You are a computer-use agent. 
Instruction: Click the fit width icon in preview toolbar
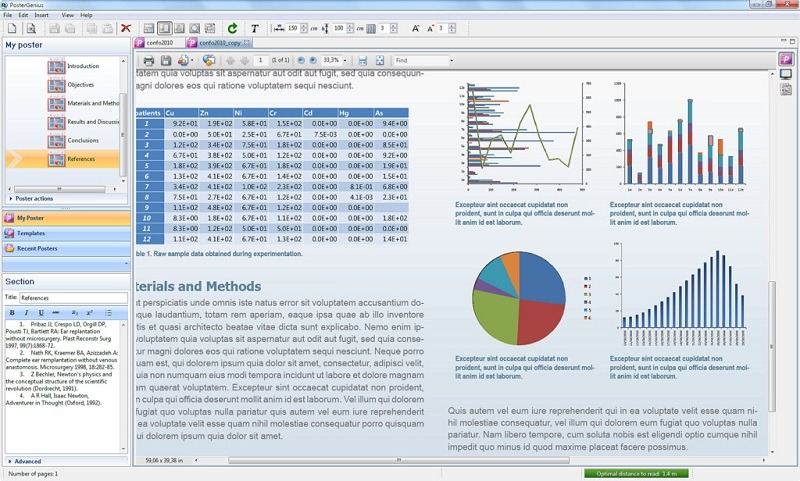[x=362, y=61]
